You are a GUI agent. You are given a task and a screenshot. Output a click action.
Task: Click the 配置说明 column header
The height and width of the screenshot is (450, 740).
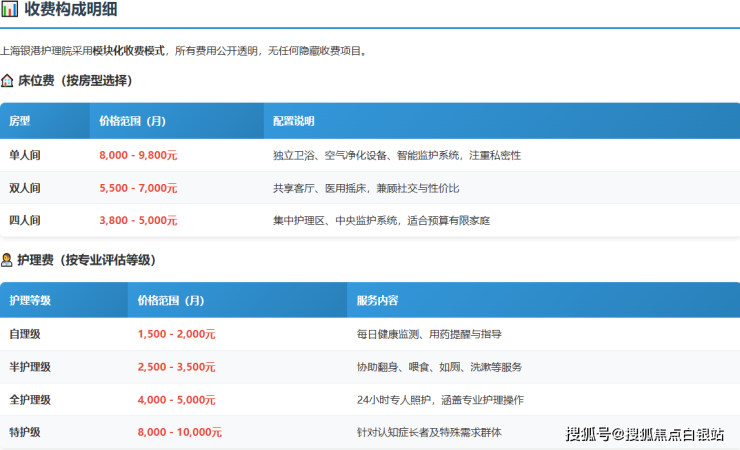(294, 121)
